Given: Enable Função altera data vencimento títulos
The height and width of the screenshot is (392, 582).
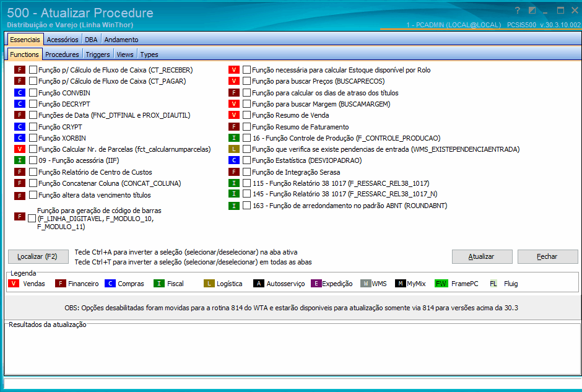Looking at the screenshot, I should [33, 195].
